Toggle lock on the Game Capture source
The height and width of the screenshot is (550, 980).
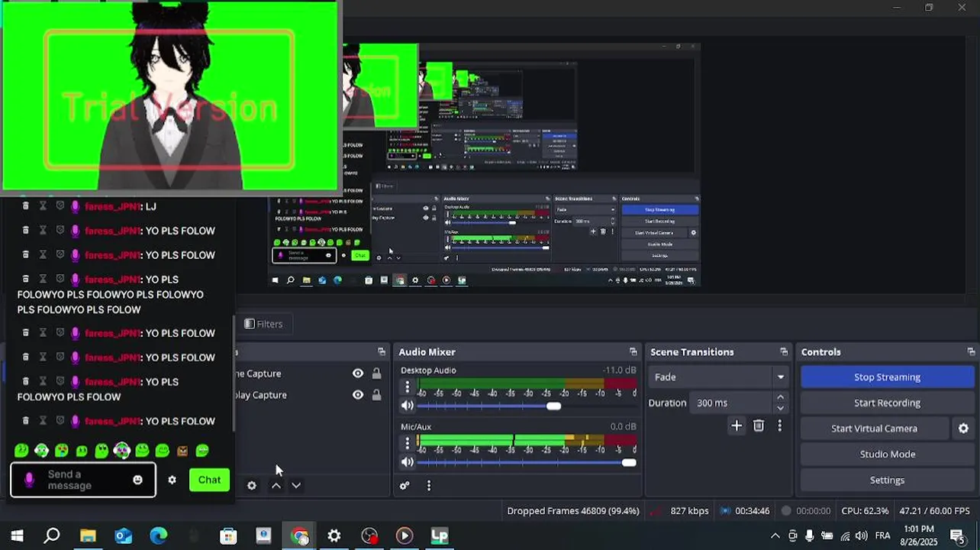pos(376,374)
